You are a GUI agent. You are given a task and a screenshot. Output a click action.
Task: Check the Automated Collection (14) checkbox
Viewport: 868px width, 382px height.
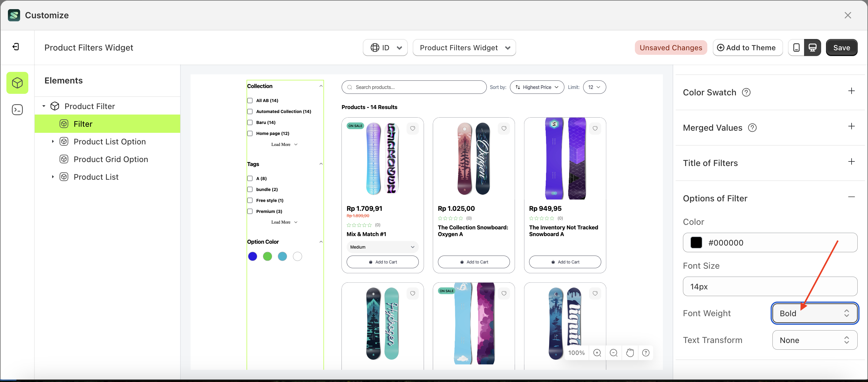point(250,111)
